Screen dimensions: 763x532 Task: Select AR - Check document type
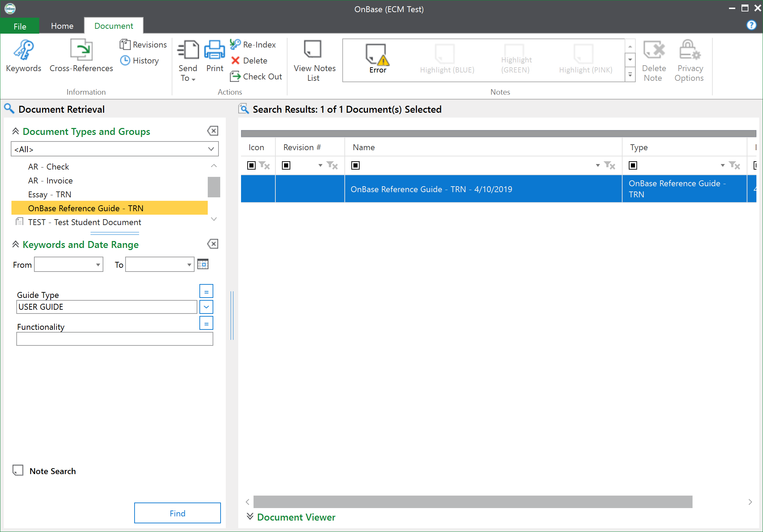coord(49,167)
